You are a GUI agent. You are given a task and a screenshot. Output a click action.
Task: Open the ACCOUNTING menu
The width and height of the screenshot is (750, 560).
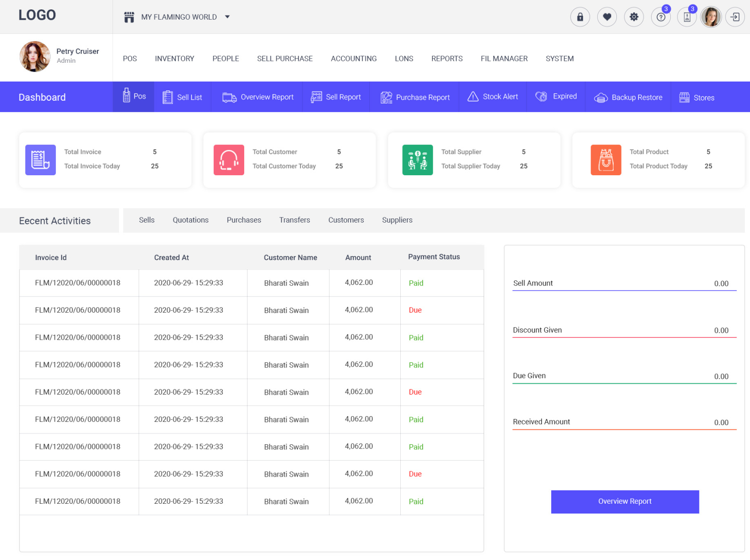(353, 59)
